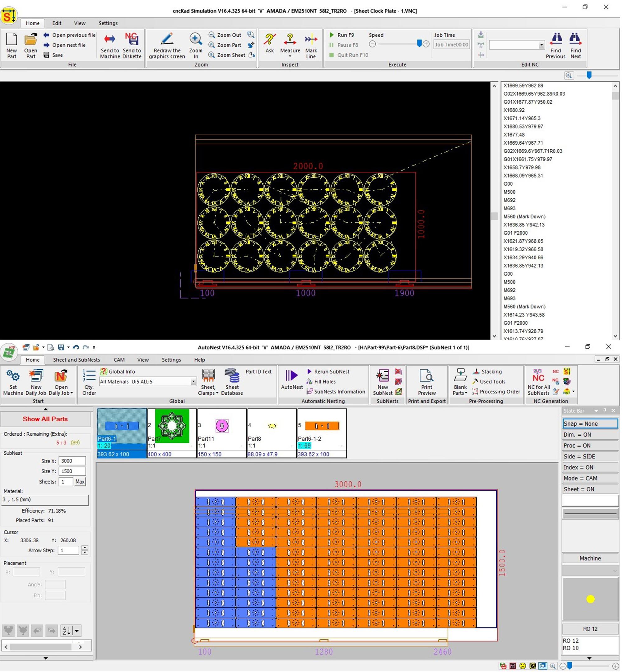
Task: Open the View menu in cncKad Simulation
Action: 79,23
